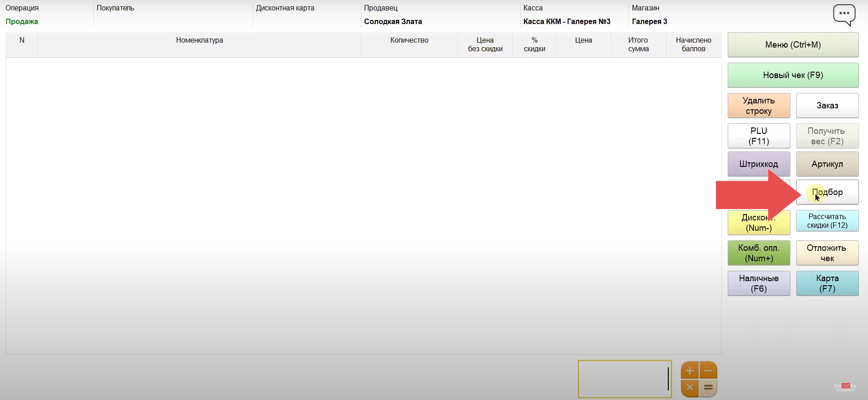Choose combined payment Комб. опл. (Num+)

759,253
